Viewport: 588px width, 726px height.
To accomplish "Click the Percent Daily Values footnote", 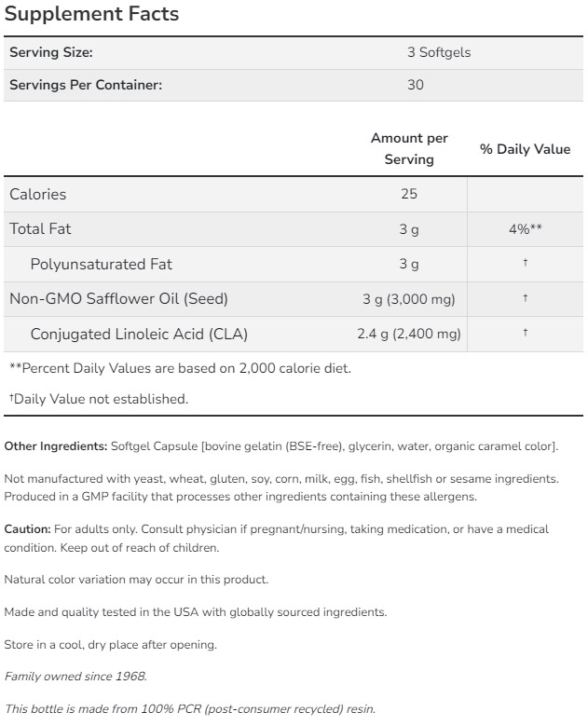I will (180, 367).
